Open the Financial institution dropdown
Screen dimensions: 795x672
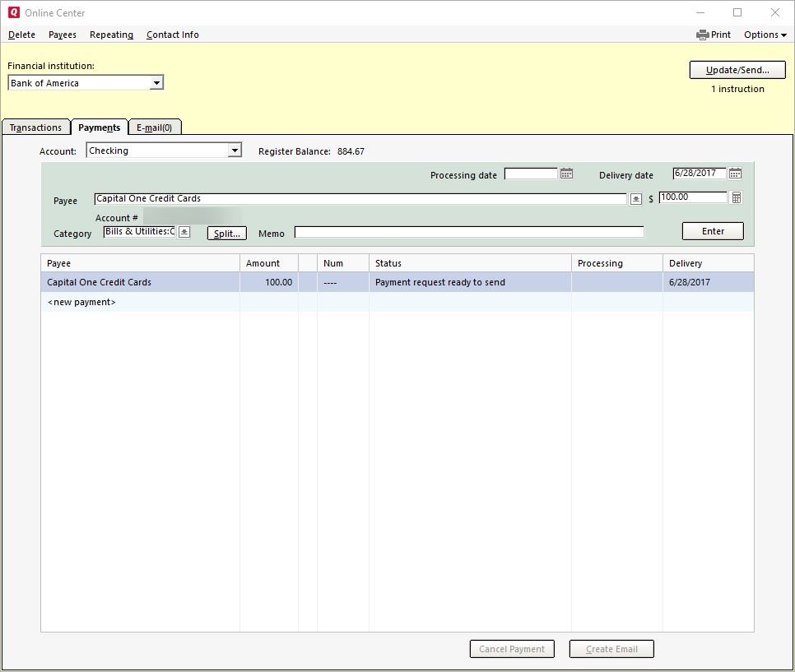tap(156, 83)
